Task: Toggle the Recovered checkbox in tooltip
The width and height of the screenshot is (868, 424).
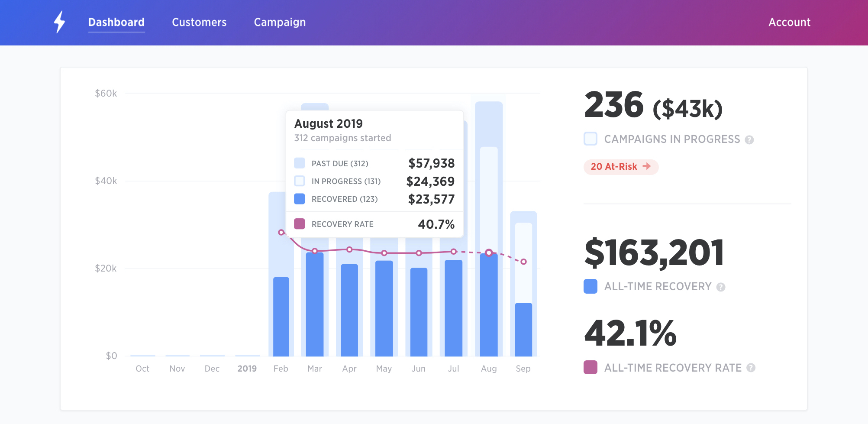Action: pos(299,199)
